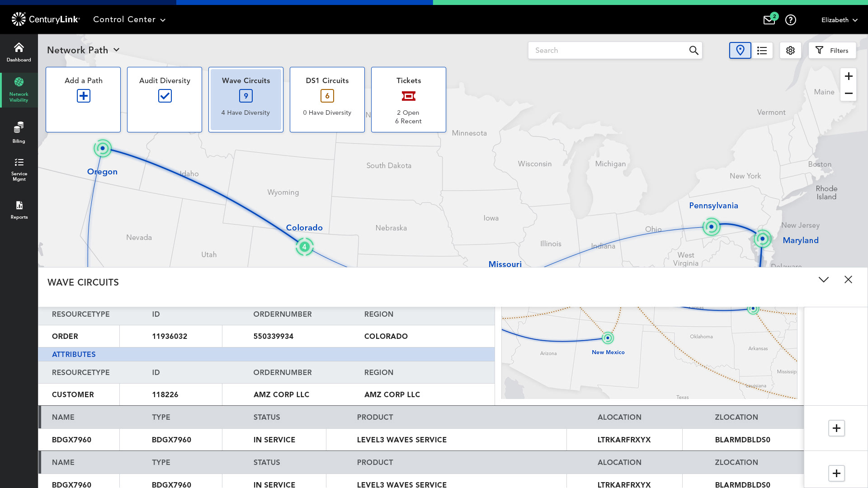Expand the Elizabeth user menu
Viewport: 868px width, 488px height.
point(839,20)
